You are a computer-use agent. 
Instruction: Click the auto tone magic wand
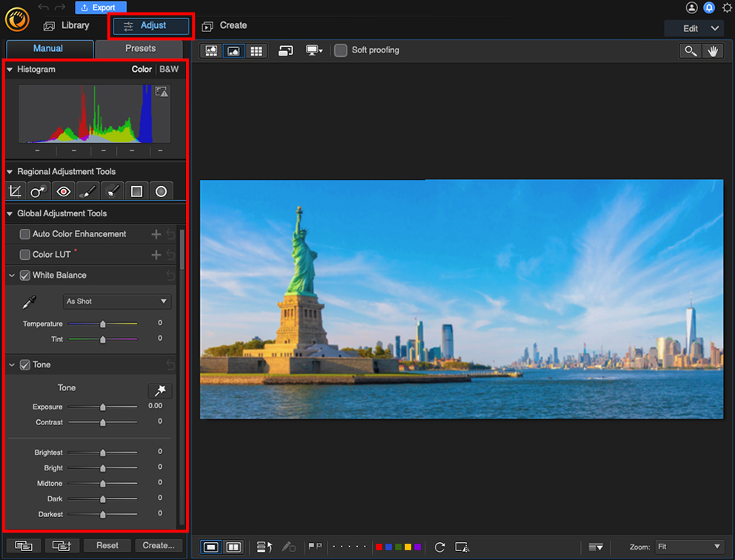pos(159,390)
